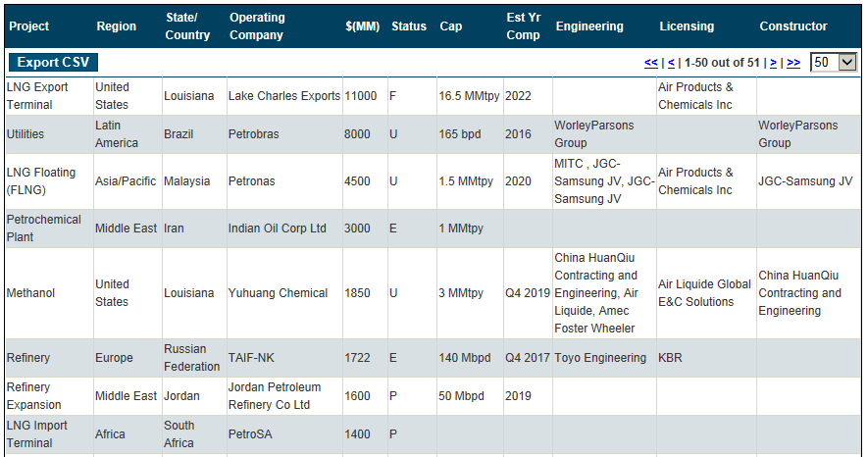Sort by Est Yr Comp column header
Image resolution: width=868 pixels, height=457 pixels.
[x=523, y=26]
